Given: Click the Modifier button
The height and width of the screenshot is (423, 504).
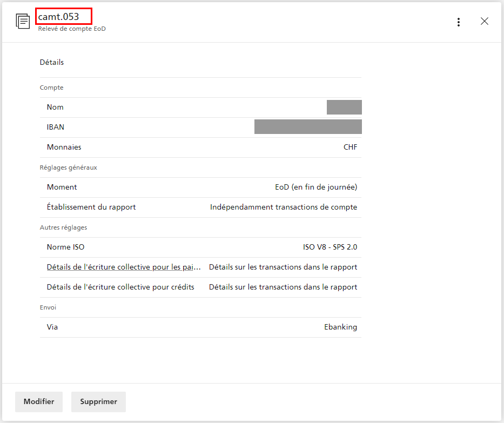Looking at the screenshot, I should point(39,402).
